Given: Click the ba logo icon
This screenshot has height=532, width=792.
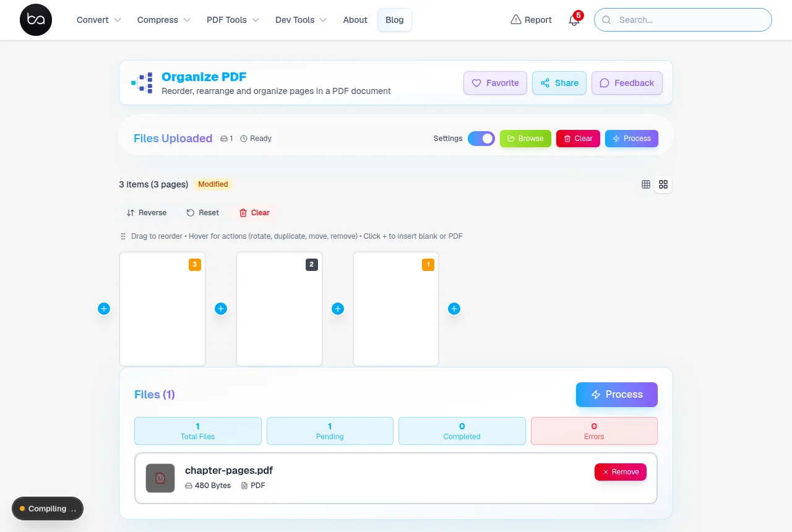Looking at the screenshot, I should pos(36,20).
